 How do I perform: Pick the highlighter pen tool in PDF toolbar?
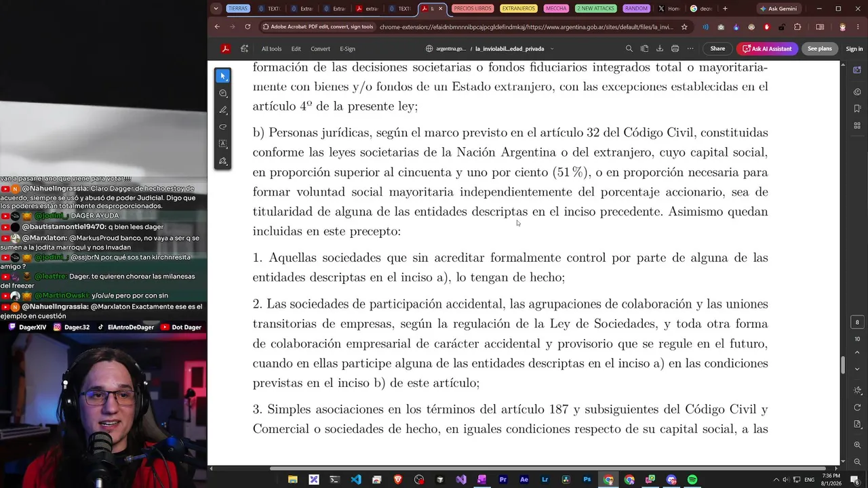coord(223,110)
